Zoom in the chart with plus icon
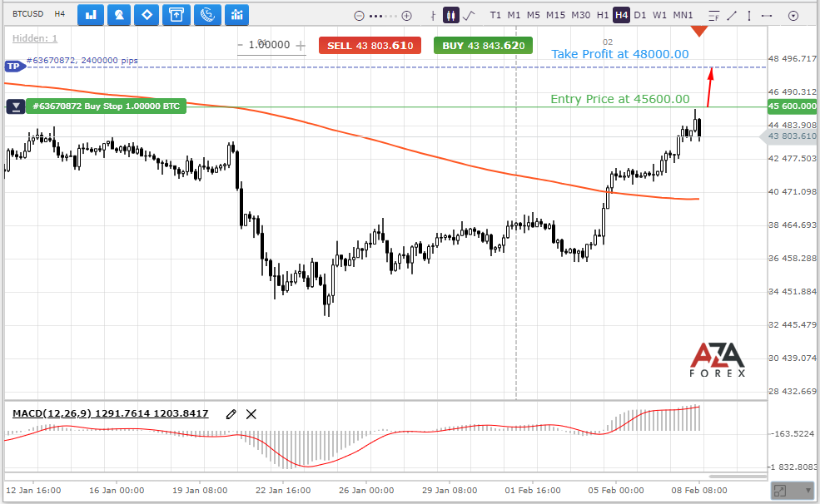 click(406, 16)
